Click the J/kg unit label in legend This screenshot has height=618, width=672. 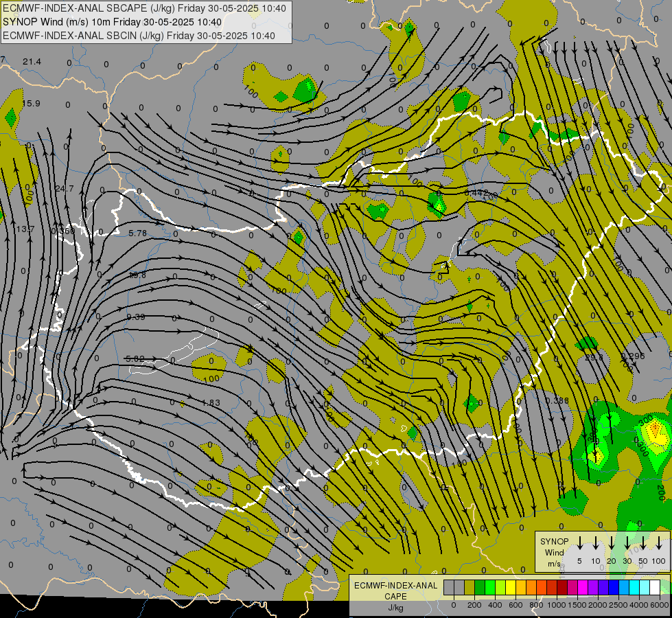pyautogui.click(x=395, y=608)
